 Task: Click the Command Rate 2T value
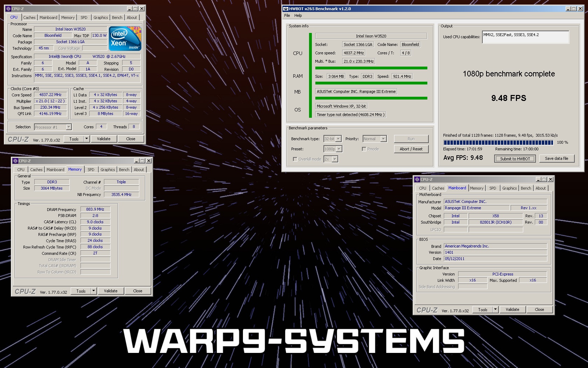(95, 253)
